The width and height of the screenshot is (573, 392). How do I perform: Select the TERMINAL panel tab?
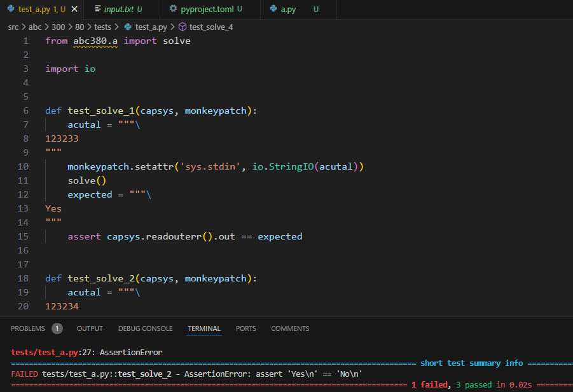pyautogui.click(x=204, y=328)
